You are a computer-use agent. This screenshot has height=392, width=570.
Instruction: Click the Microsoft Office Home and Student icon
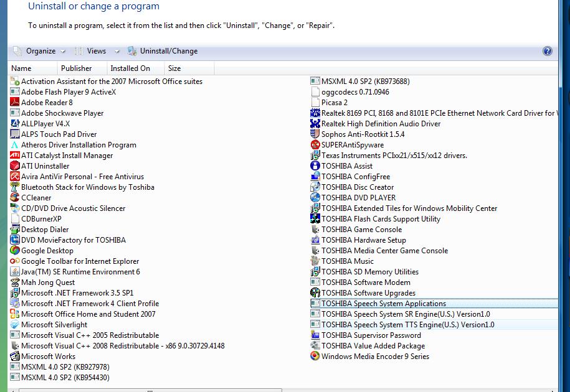(x=14, y=314)
